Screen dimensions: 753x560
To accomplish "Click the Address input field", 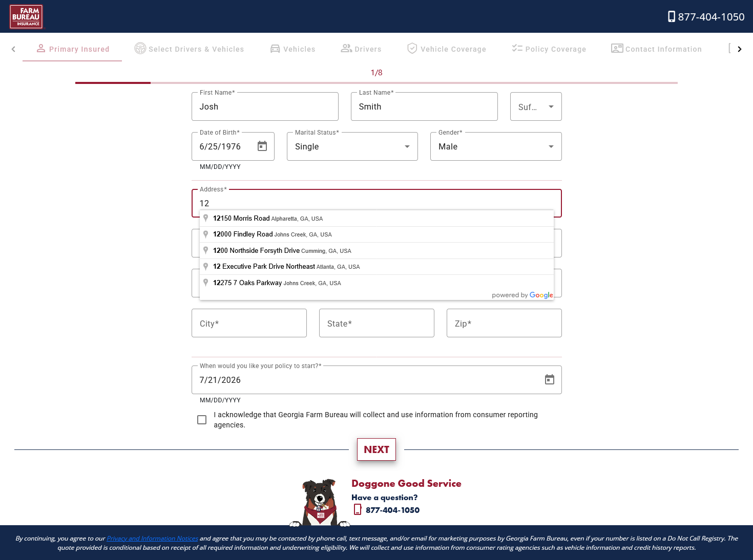I will (x=376, y=203).
